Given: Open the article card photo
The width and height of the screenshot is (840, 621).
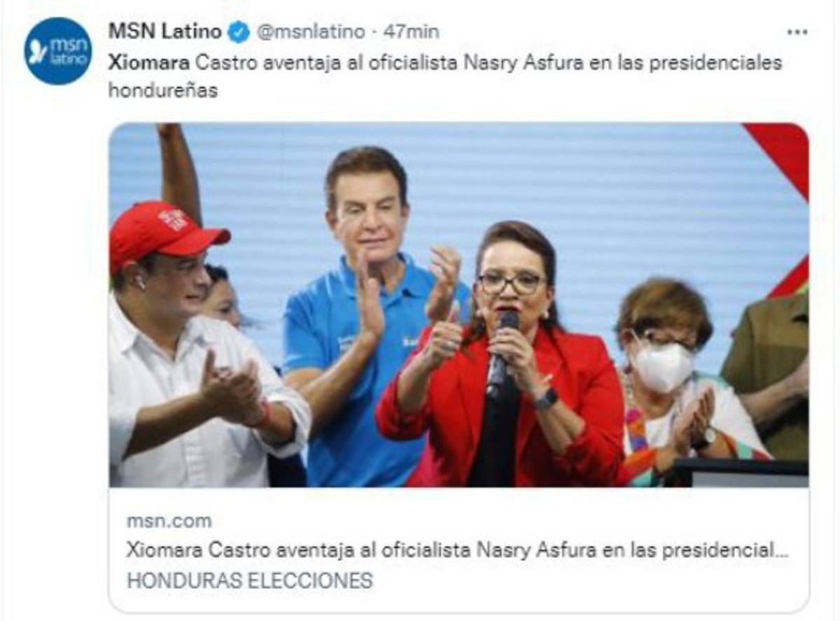Looking at the screenshot, I should (x=458, y=305).
